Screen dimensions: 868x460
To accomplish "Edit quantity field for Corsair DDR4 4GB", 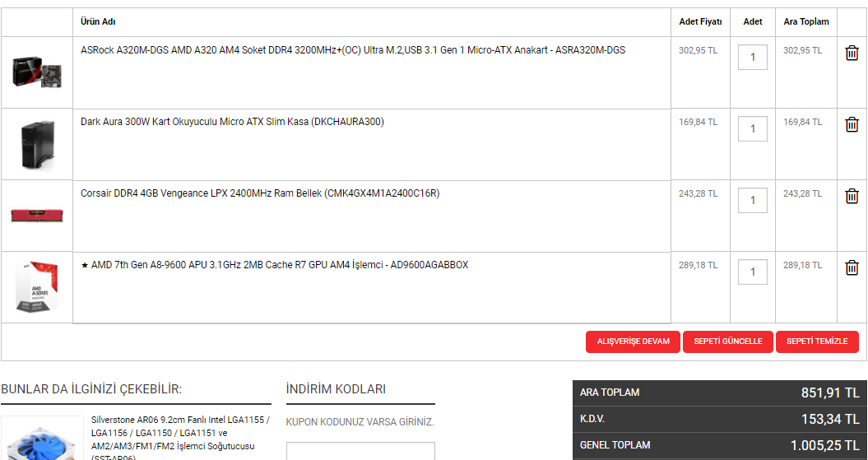I will pyautogui.click(x=752, y=201).
